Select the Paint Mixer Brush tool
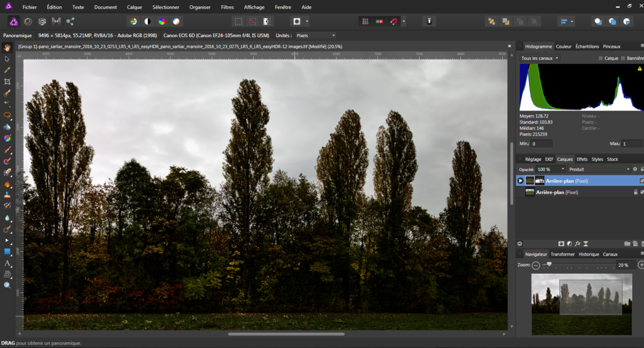644x348 pixels. pyautogui.click(x=7, y=161)
